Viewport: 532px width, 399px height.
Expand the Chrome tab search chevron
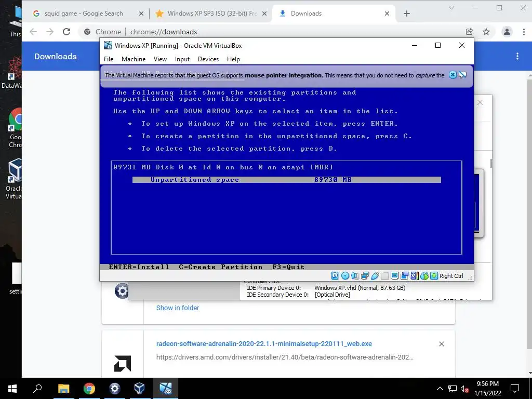tap(451, 8)
